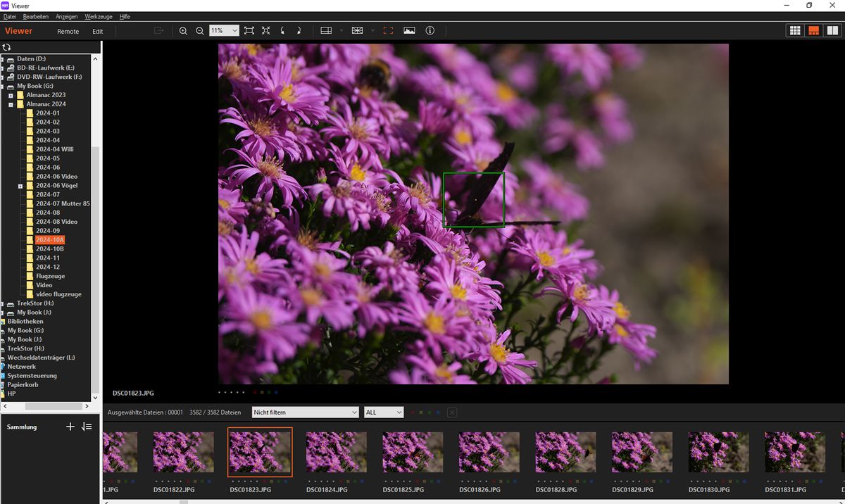
Task: Open the Werkzeuge menu
Action: coord(98,16)
